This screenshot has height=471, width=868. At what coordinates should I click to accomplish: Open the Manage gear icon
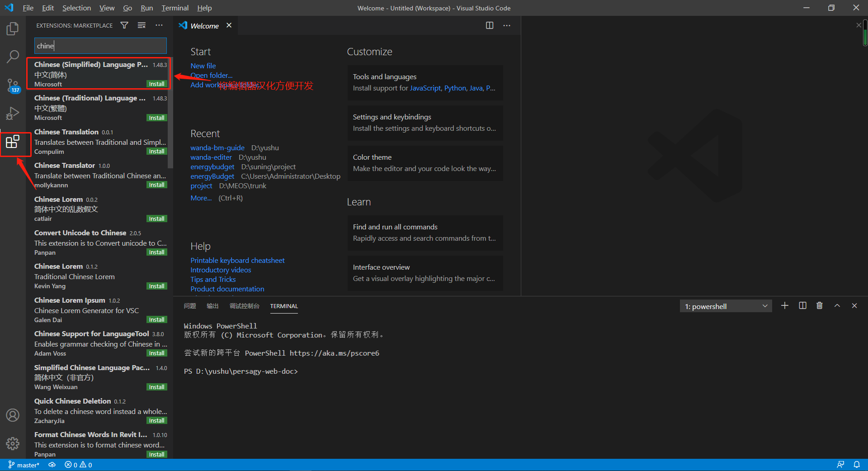point(13,443)
